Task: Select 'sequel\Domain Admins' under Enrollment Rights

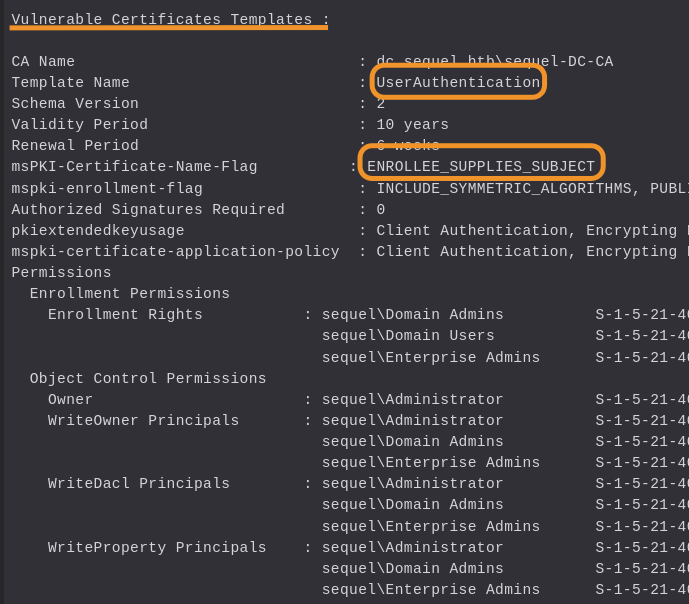Action: 413,315
